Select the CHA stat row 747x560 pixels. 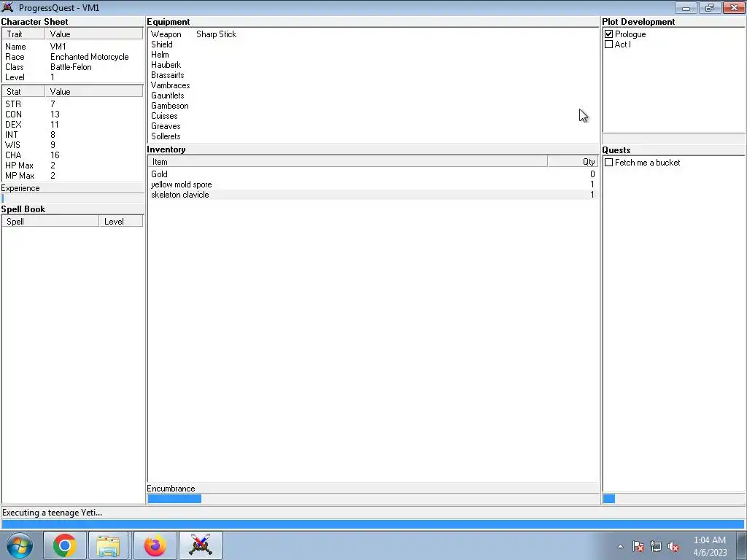tap(72, 155)
